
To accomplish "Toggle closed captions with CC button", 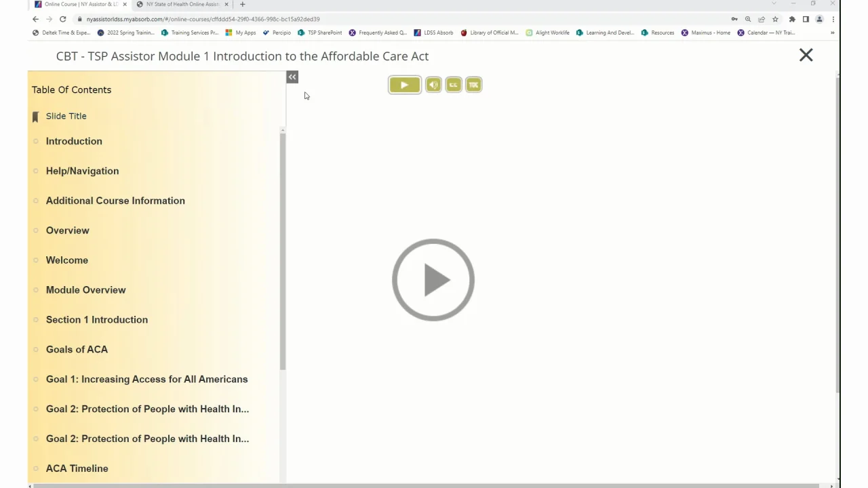I will (454, 85).
